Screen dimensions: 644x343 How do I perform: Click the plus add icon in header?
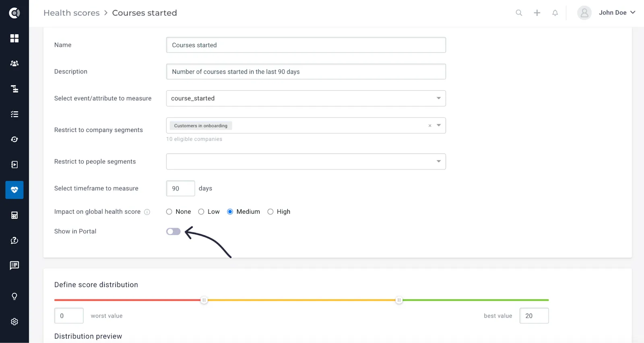[x=537, y=13]
